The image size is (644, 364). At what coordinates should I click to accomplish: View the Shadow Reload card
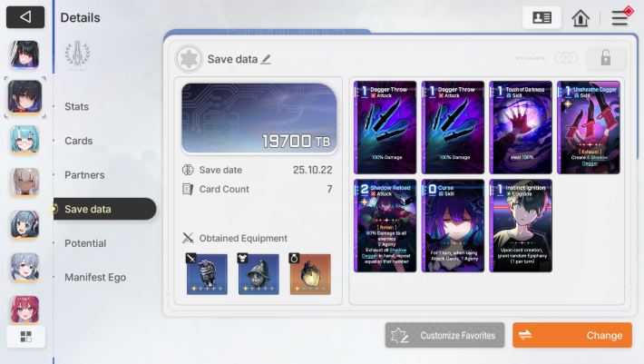[385, 225]
